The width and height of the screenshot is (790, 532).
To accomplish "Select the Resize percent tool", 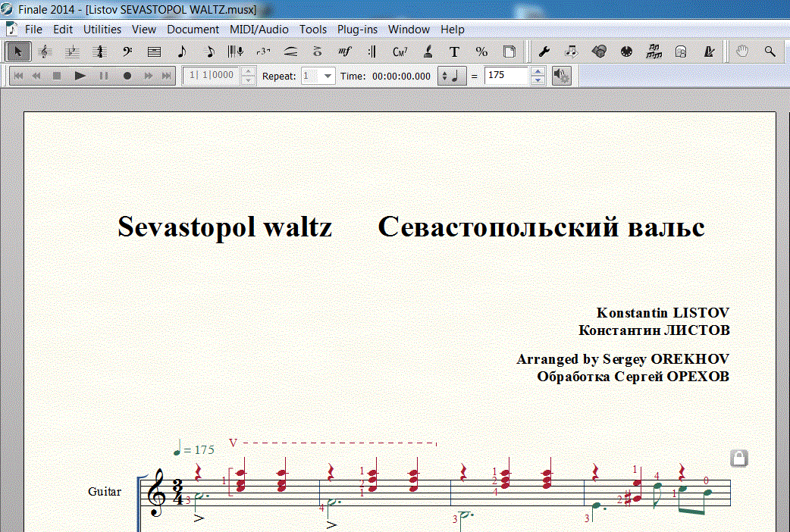I will click(481, 52).
